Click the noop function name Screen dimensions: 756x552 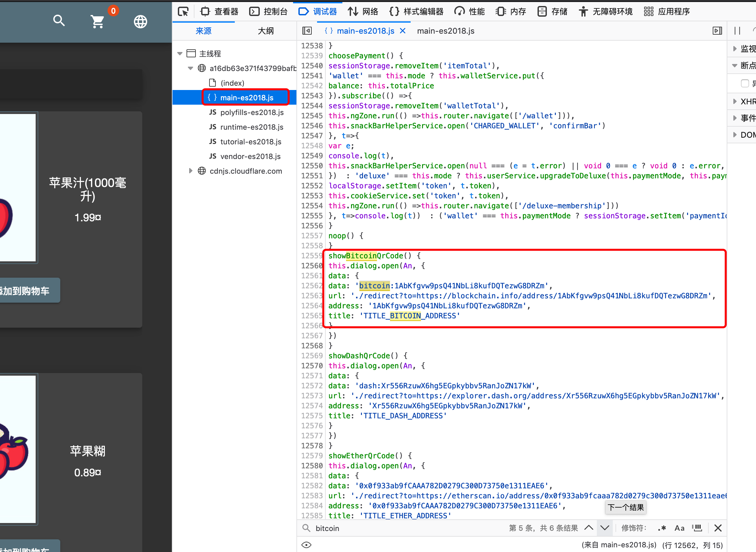click(x=337, y=236)
